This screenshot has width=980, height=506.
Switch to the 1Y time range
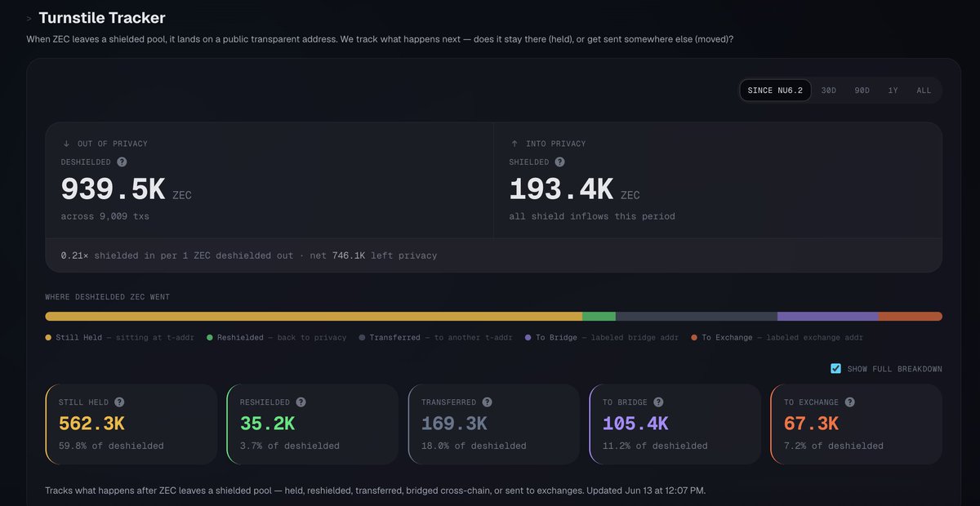[x=893, y=91]
